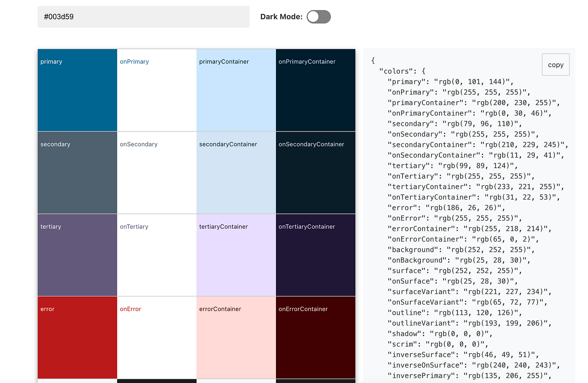Image resolution: width=588 pixels, height=383 pixels.
Task: Click JSON line "onErrorContainer": "rgb(65, 0, 2)"
Action: [x=463, y=239]
